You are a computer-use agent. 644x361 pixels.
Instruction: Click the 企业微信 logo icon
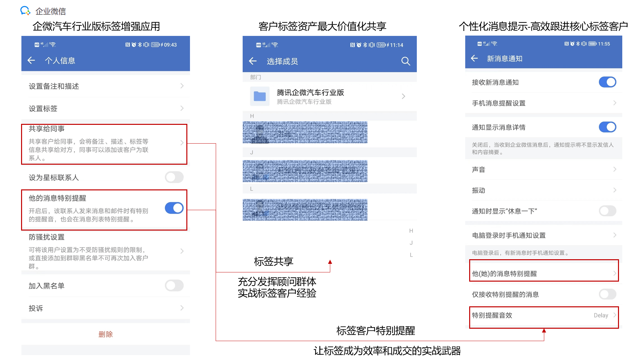pos(25,11)
